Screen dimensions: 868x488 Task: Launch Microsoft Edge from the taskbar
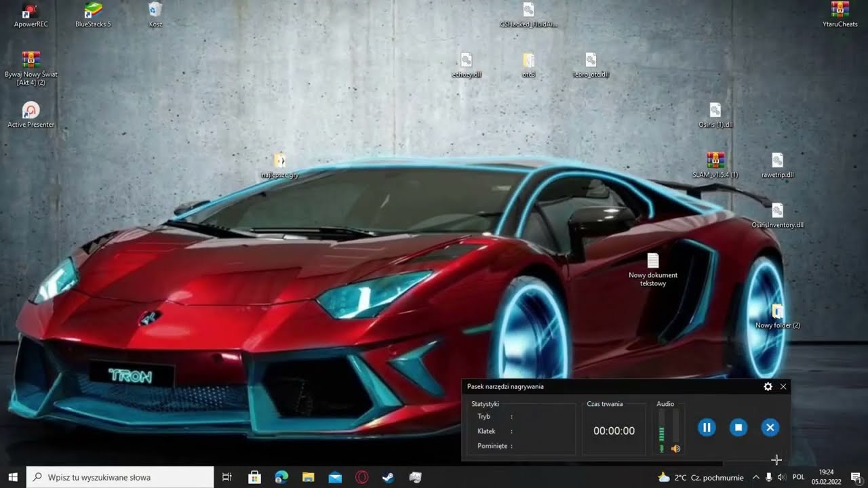281,477
